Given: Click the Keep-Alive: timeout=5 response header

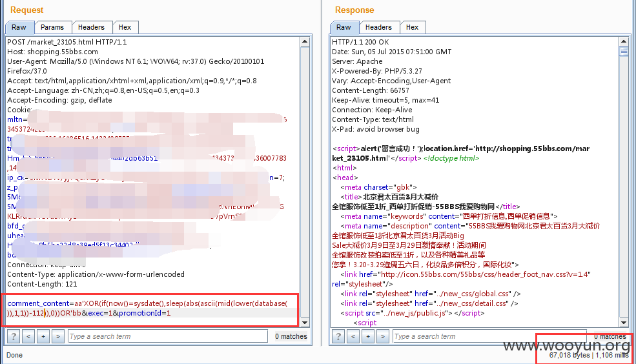Looking at the screenshot, I should click(385, 100).
